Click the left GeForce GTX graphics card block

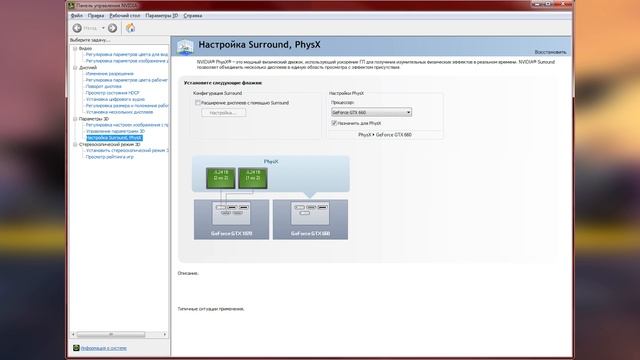(231, 219)
